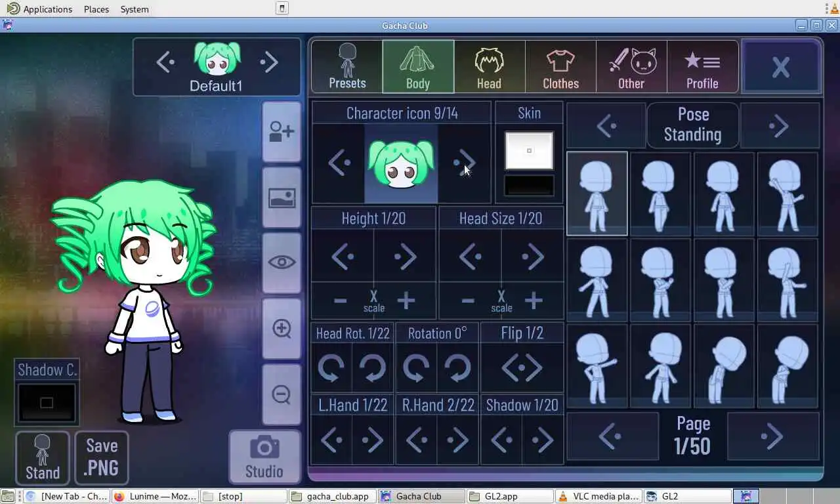The width and height of the screenshot is (840, 504).
Task: Select the third pose in second row
Action: (724, 280)
